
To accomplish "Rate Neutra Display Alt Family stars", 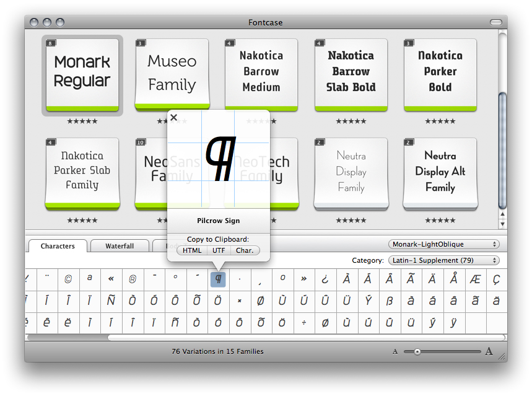I will click(x=440, y=221).
